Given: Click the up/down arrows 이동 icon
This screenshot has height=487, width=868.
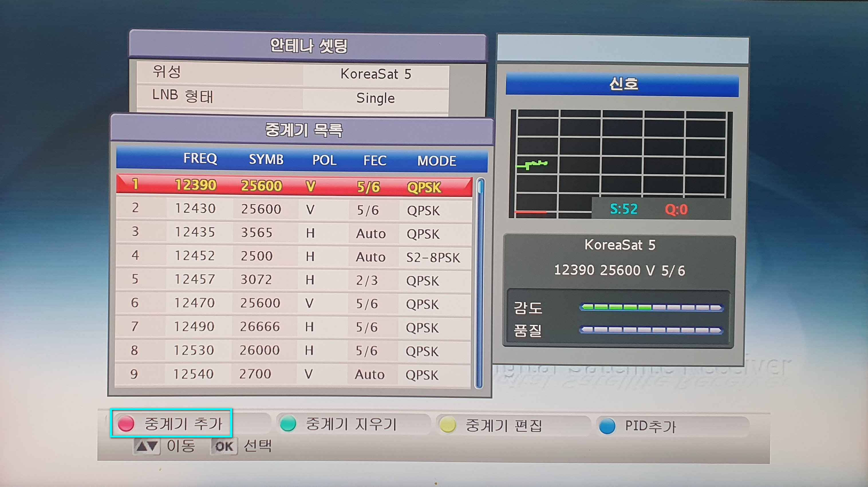Looking at the screenshot, I should pos(147,446).
